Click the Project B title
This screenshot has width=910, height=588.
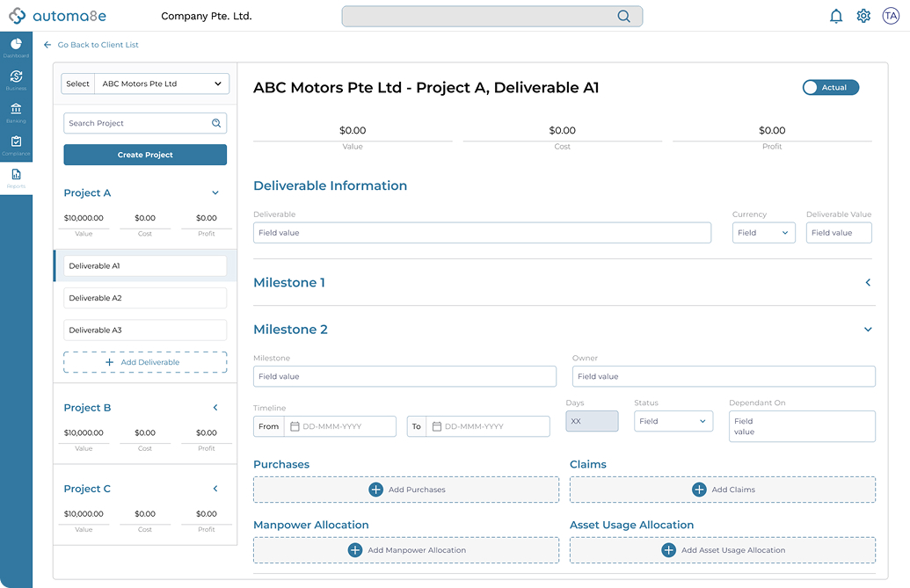click(x=87, y=408)
